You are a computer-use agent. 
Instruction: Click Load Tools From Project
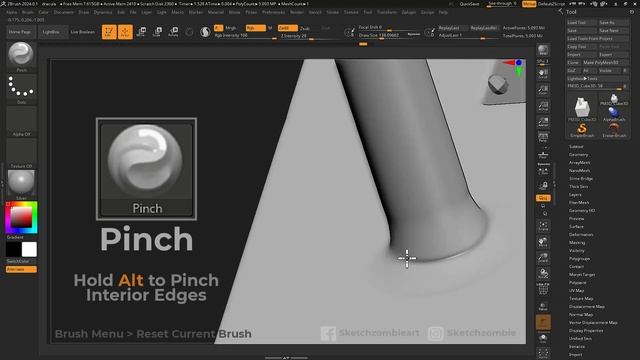point(598,38)
